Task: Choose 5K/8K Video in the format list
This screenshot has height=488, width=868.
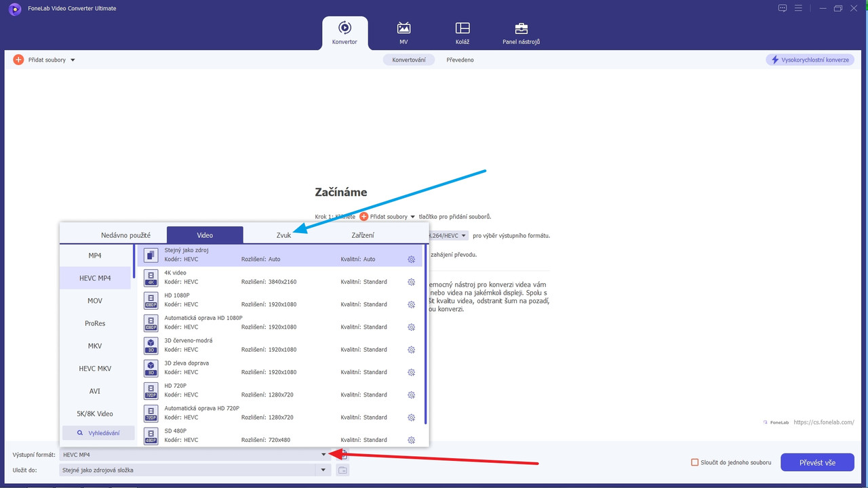Action: (x=95, y=413)
